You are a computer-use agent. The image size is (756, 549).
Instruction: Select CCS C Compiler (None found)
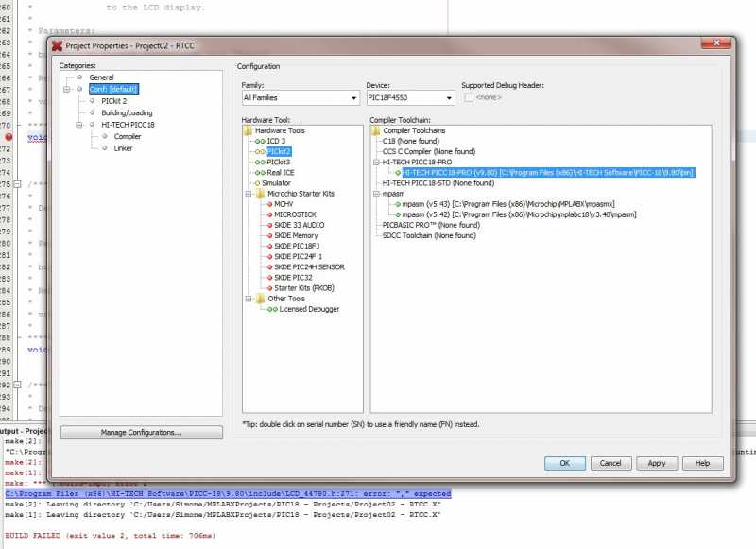pyautogui.click(x=429, y=151)
